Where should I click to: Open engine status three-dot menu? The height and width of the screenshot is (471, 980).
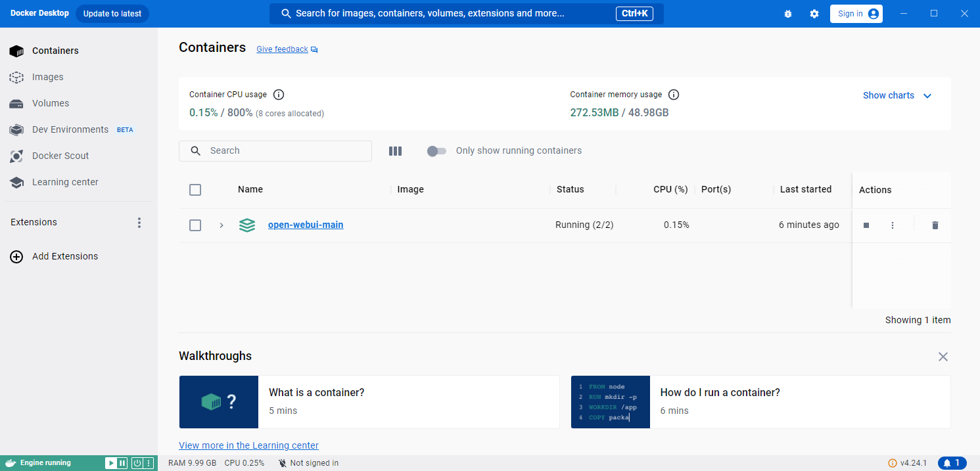click(x=149, y=463)
